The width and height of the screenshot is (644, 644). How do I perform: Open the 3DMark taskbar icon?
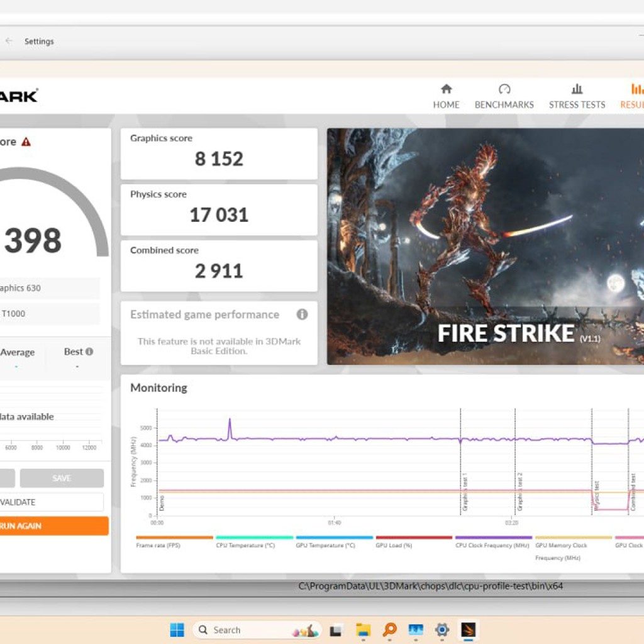468,630
